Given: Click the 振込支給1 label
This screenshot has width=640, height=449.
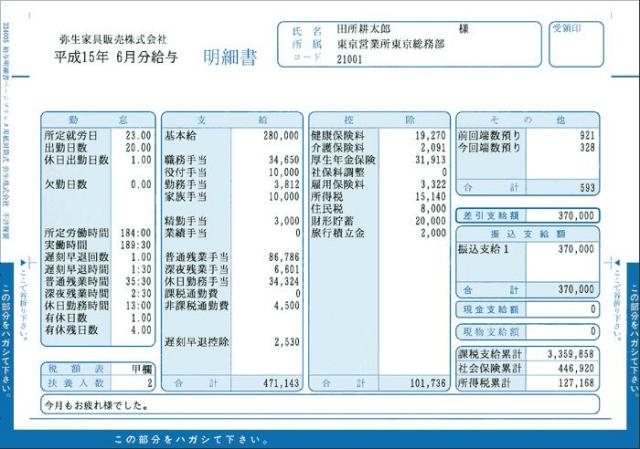Looking at the screenshot, I should (484, 249).
